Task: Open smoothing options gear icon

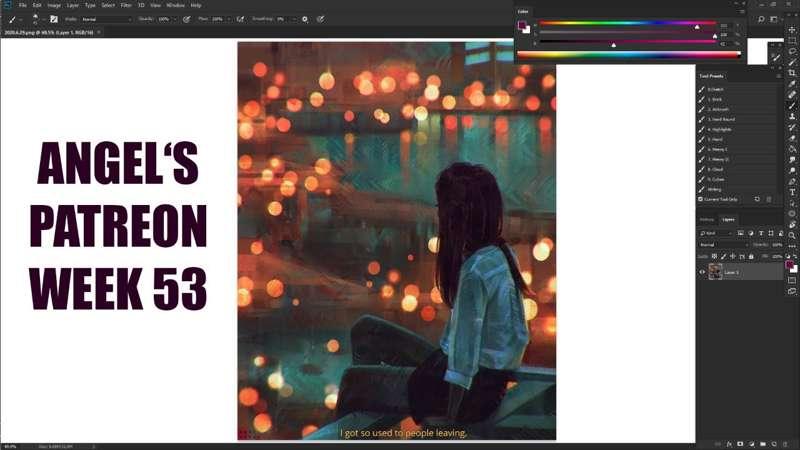Action: [x=305, y=19]
